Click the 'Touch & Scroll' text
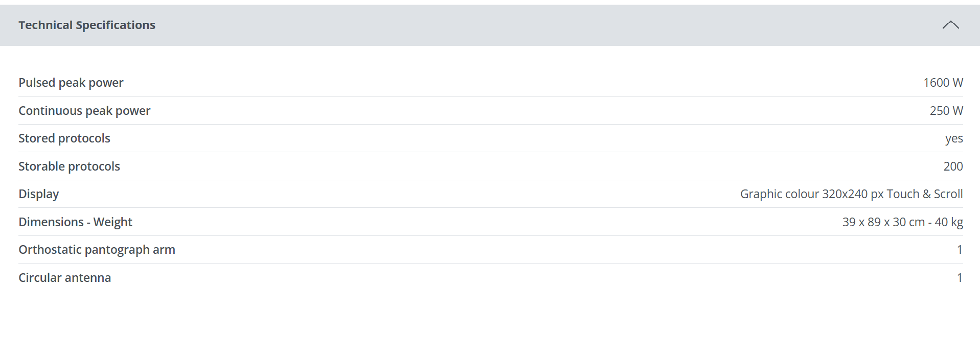This screenshot has height=358, width=980. click(x=924, y=194)
